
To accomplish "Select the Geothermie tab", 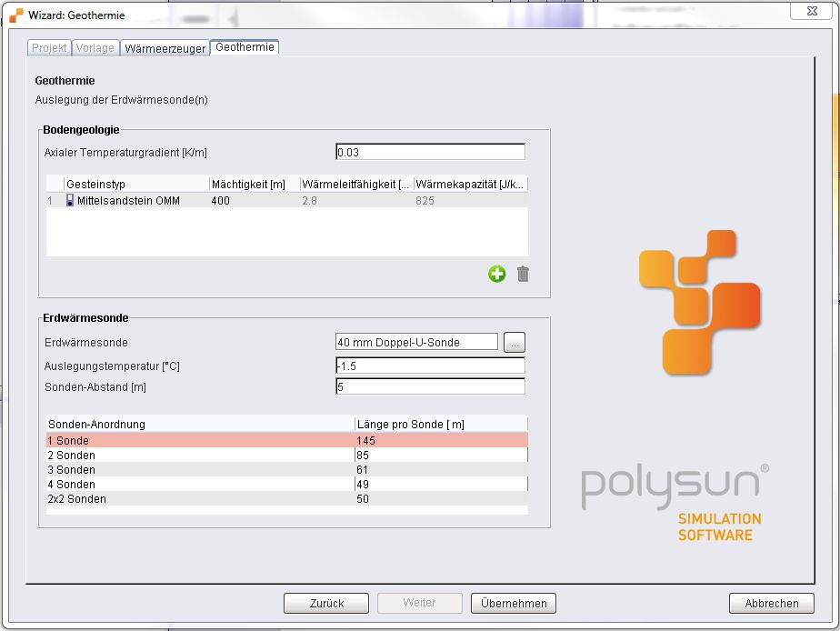I will (x=245, y=47).
